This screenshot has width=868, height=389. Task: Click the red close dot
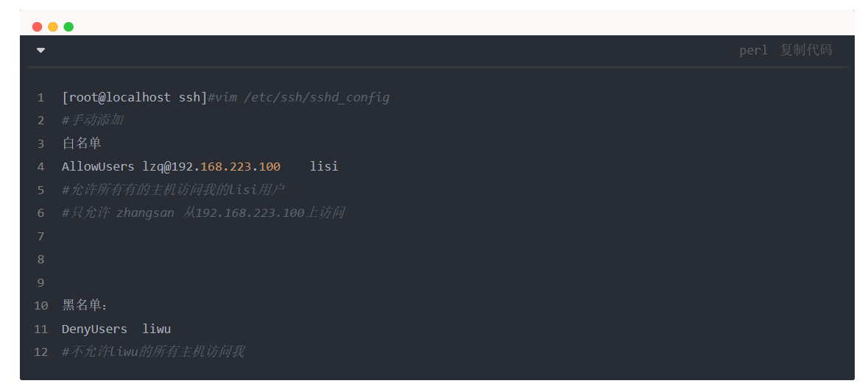click(x=37, y=26)
